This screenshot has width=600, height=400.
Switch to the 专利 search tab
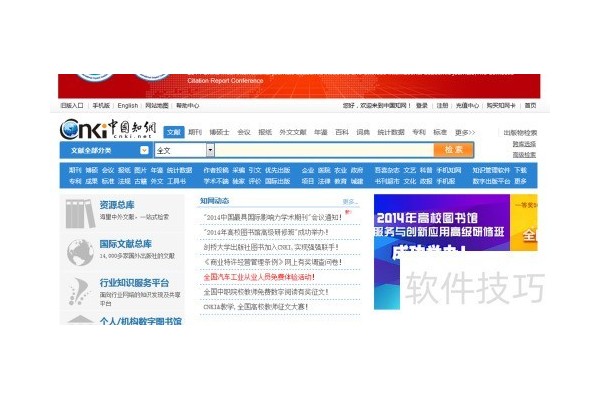(x=419, y=132)
